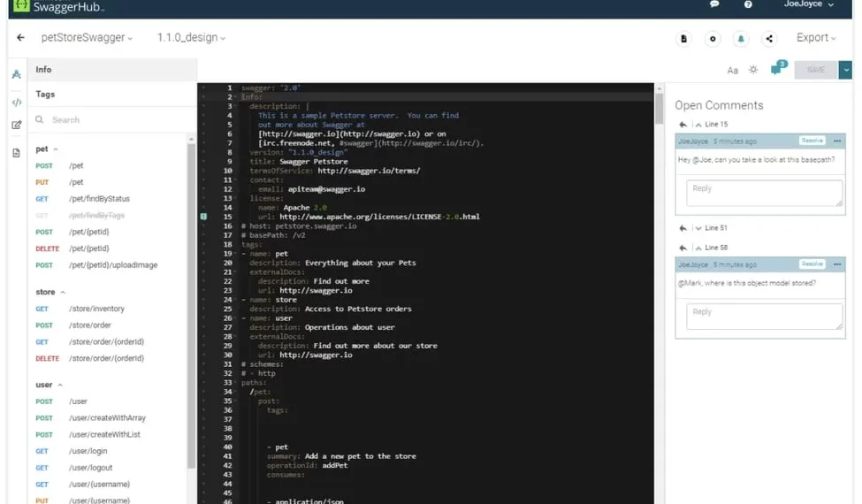862x504 pixels.
Task: Open the help question mark icon
Action: (x=748, y=4)
